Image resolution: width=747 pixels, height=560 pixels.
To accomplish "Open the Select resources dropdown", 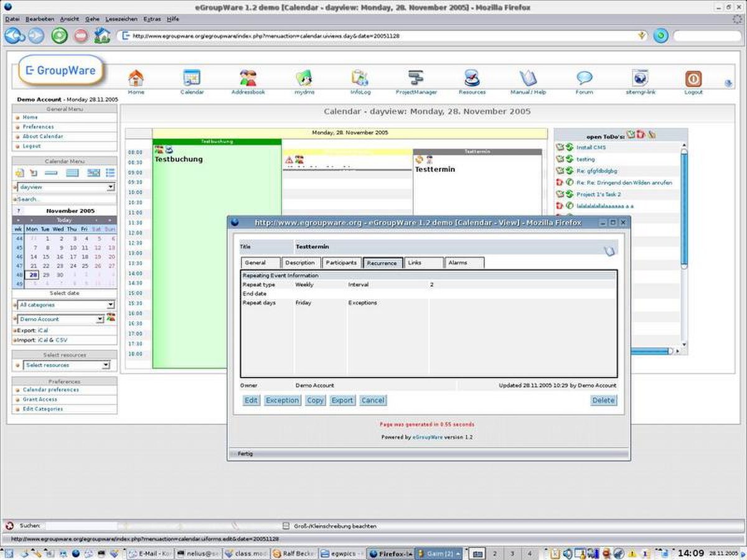I will 67,365.
